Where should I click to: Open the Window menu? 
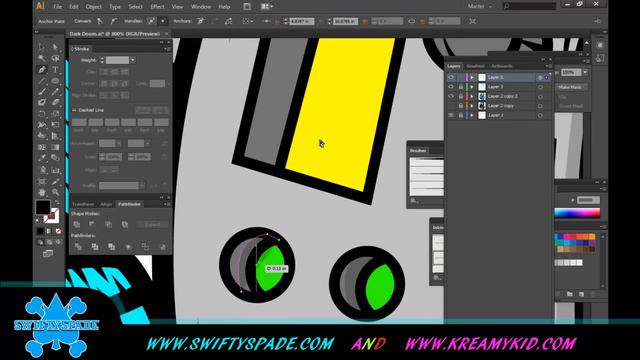[201, 7]
